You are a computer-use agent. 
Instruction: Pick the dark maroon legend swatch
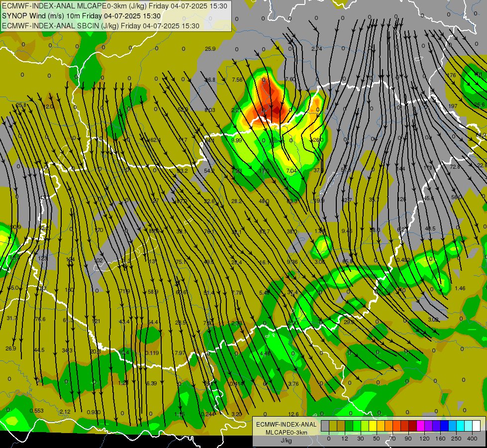click(413, 426)
